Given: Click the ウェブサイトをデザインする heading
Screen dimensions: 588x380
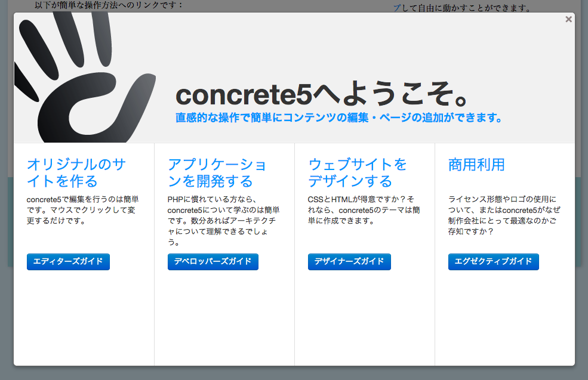Looking at the screenshot, I should [x=358, y=173].
